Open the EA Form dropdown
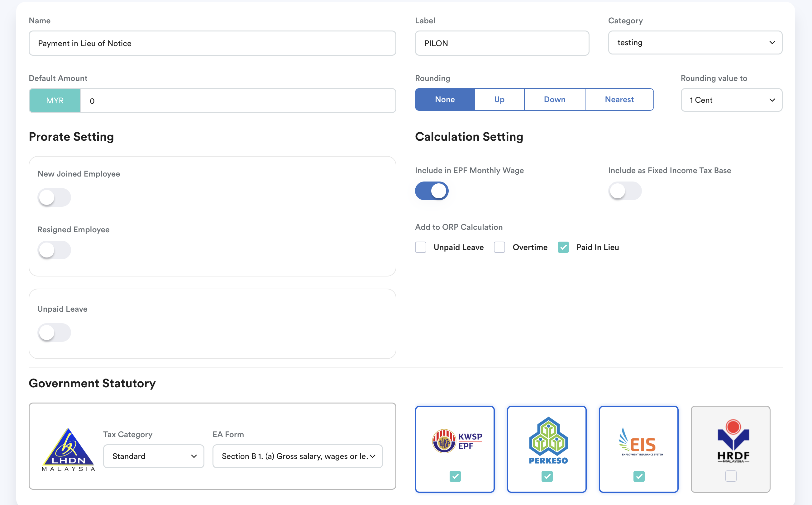 pos(297,456)
